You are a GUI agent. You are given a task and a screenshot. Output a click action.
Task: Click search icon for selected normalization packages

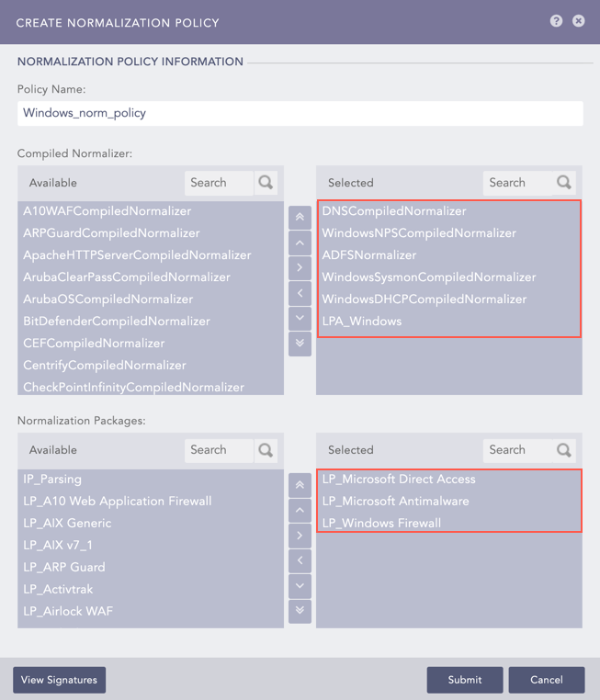(564, 449)
